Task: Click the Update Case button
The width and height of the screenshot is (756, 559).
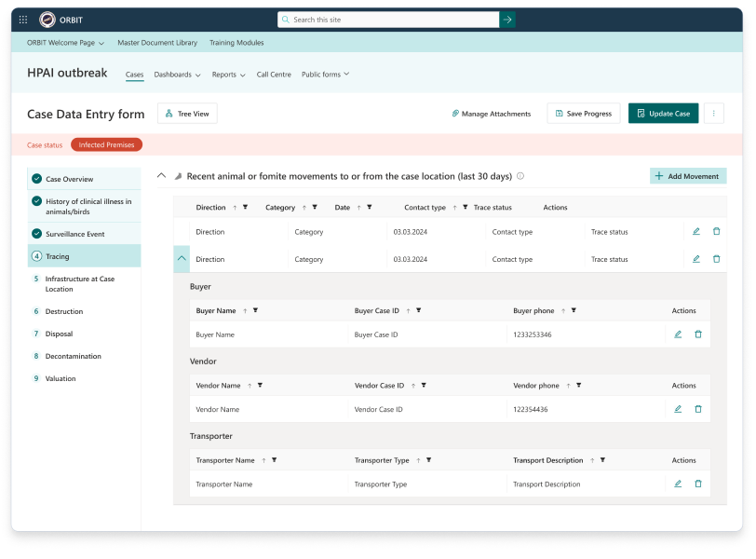Action: [663, 114]
